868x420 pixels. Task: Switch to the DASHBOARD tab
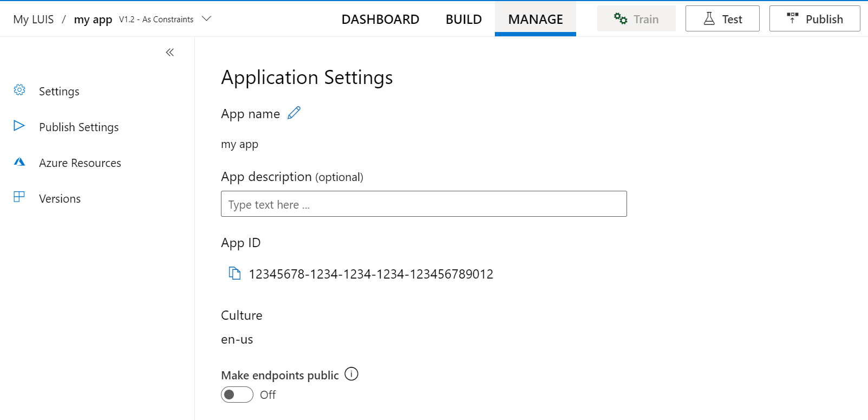click(380, 20)
